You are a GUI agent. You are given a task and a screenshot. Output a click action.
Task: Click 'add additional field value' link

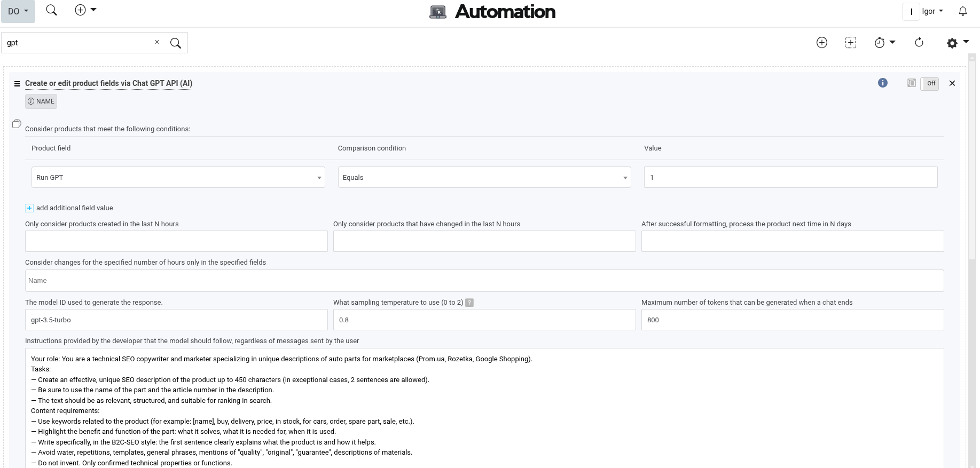click(x=75, y=208)
